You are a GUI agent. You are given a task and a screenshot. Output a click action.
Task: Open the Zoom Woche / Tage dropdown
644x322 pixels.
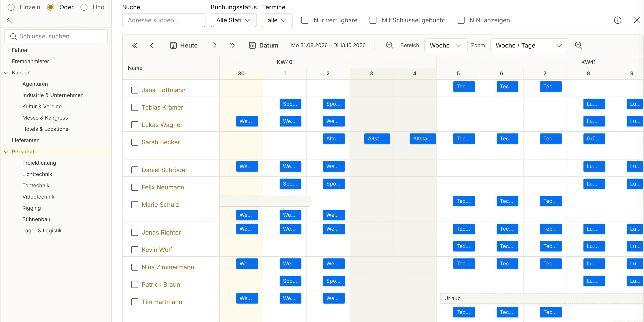(529, 45)
